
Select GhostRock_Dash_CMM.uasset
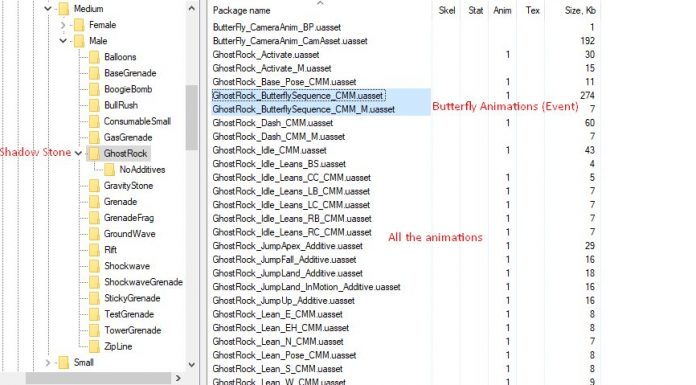pos(273,123)
